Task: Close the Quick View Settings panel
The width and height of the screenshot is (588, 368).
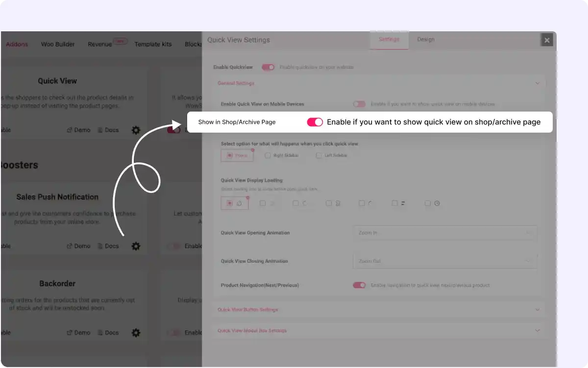Action: [x=547, y=40]
